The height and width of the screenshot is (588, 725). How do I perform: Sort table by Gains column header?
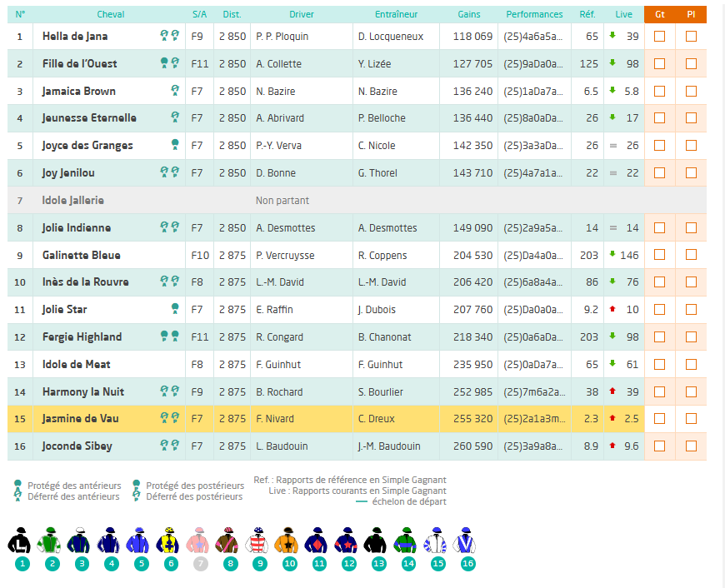click(469, 14)
